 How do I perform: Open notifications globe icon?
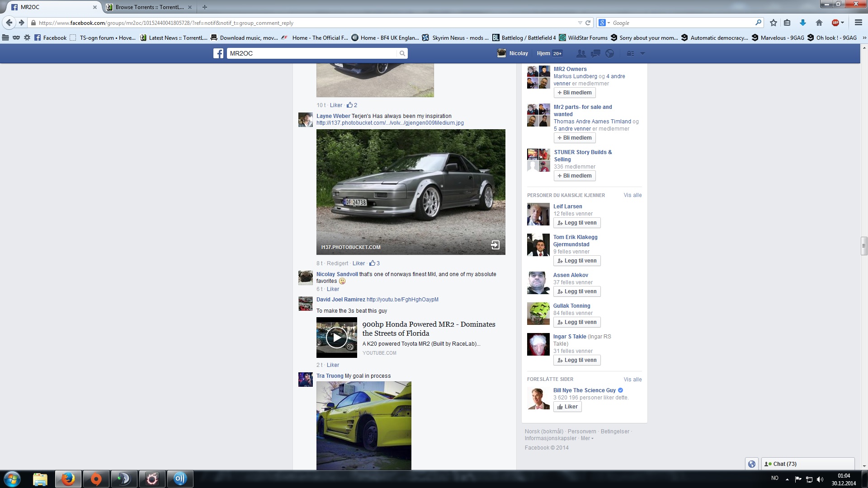point(610,53)
